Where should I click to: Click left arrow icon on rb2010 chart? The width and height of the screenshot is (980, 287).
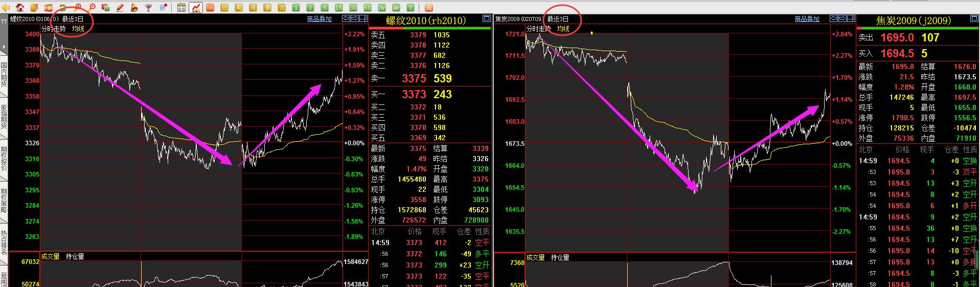click(x=346, y=19)
